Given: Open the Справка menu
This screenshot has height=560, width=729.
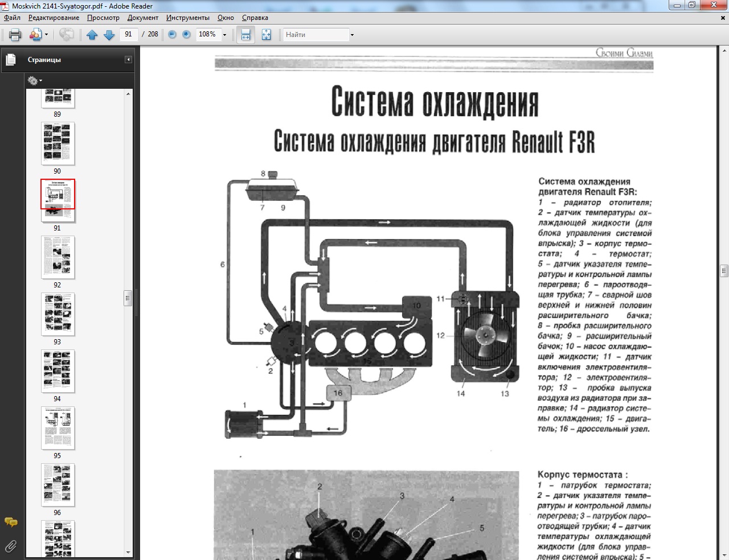Looking at the screenshot, I should 255,18.
